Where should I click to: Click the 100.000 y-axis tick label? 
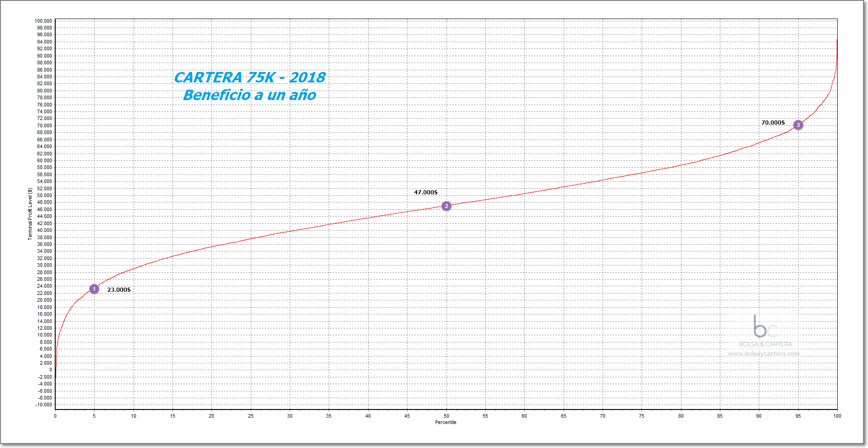click(x=43, y=21)
